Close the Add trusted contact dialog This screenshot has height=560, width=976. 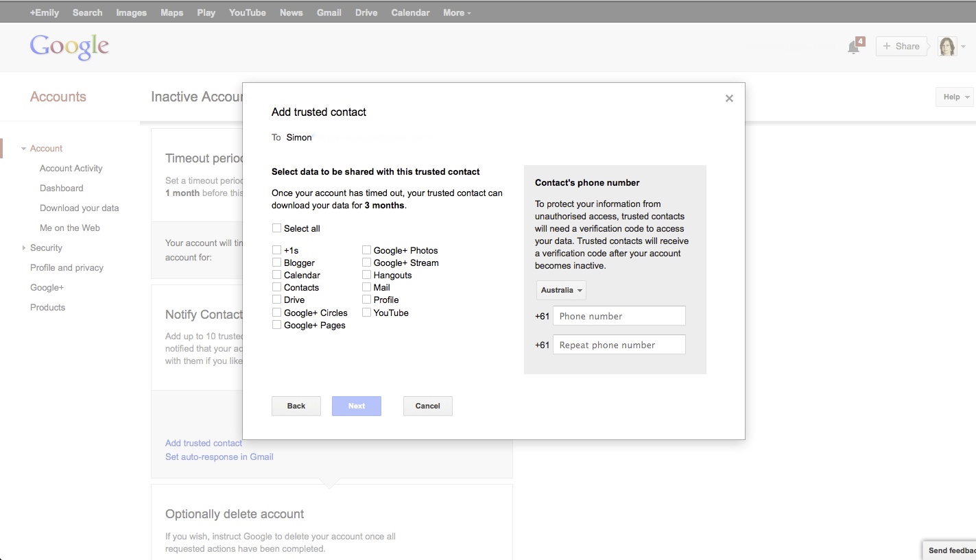click(x=729, y=99)
